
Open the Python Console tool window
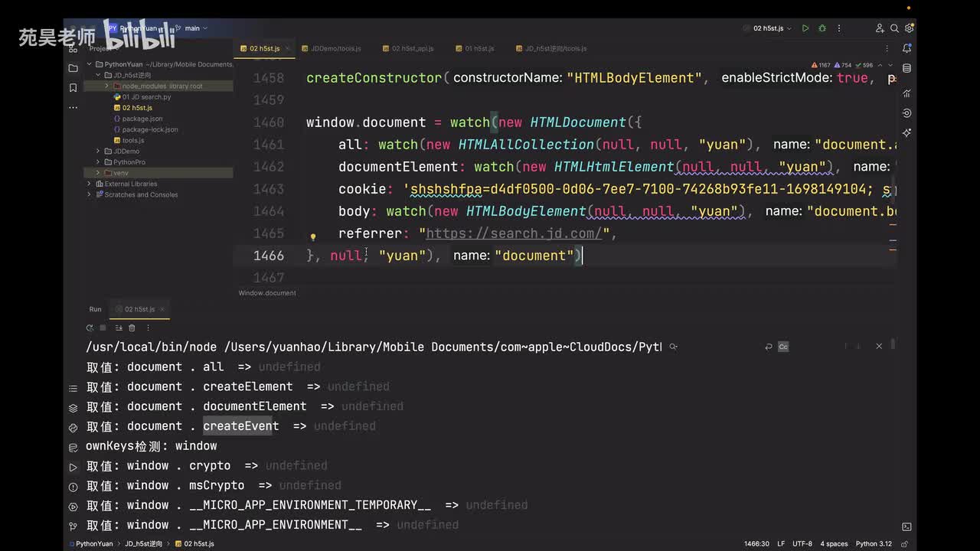point(73,428)
